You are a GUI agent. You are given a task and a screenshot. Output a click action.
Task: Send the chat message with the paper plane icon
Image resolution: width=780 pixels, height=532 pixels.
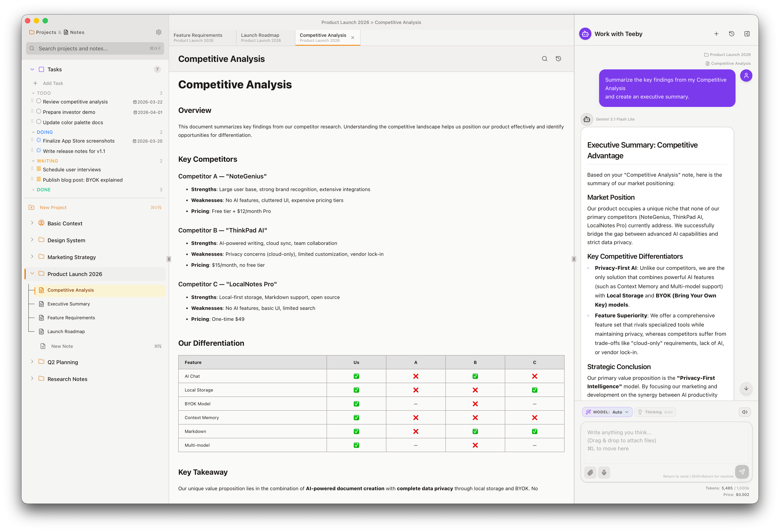coord(742,472)
